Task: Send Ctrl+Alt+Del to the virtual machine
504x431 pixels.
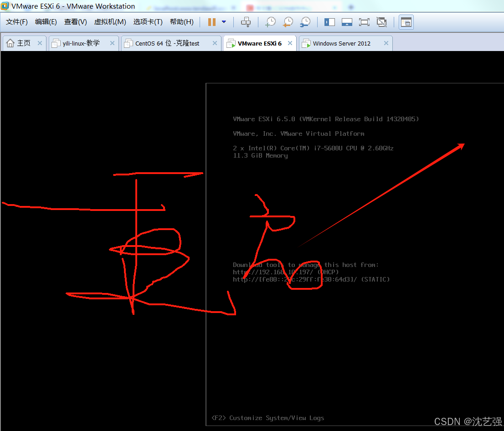Action: coord(246,22)
